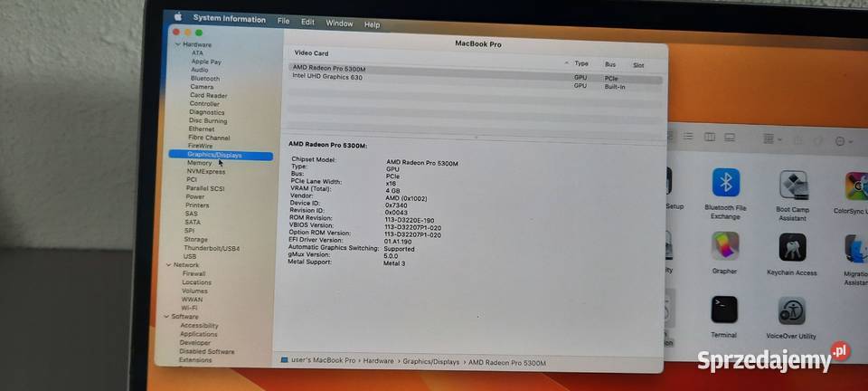Select Memory in the sidebar

click(199, 164)
